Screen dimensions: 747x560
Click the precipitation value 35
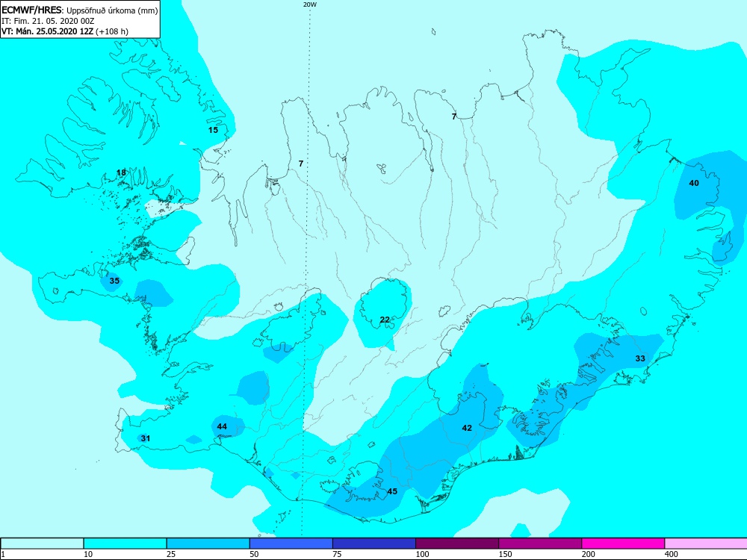[114, 281]
